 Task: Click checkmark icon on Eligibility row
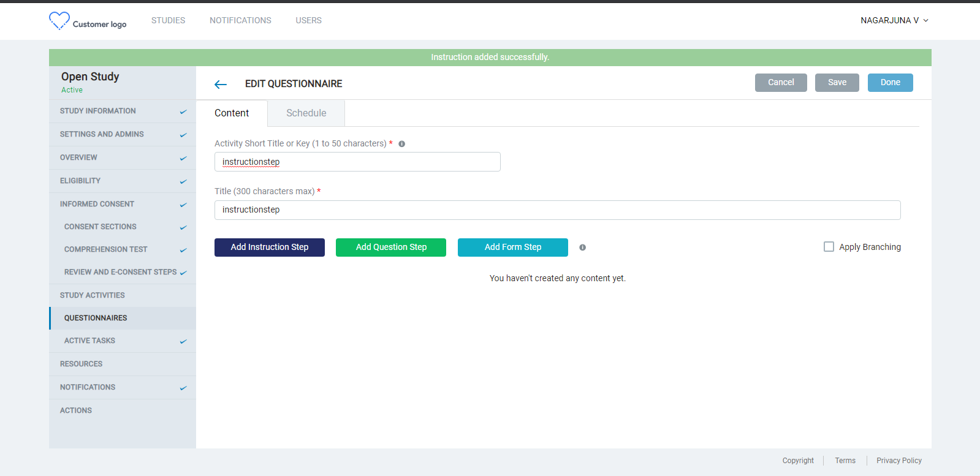tap(183, 181)
